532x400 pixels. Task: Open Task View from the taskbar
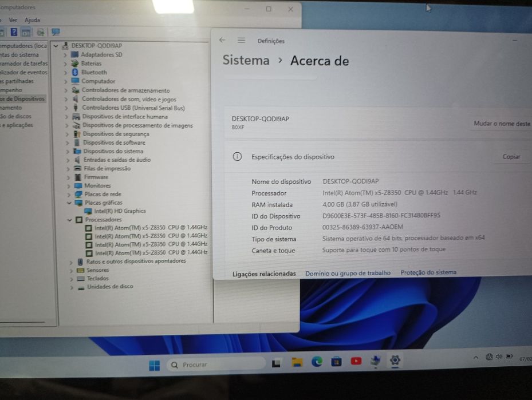276,363
